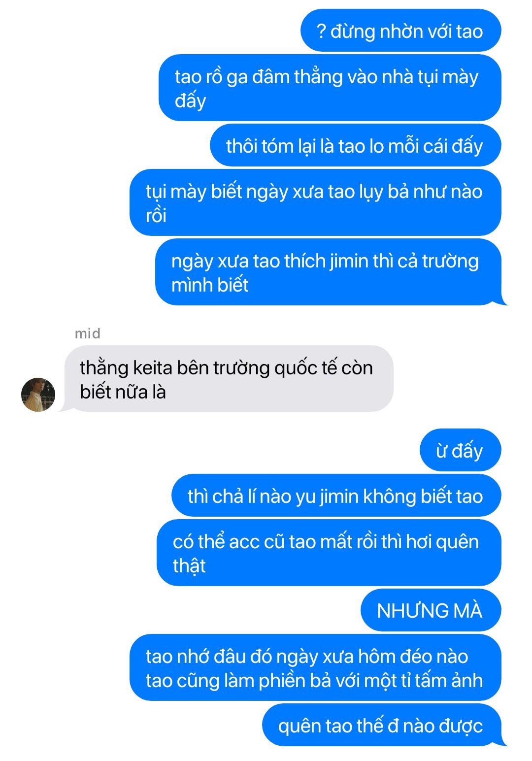Click 'biết nữa là' text in the gray bubble
The width and height of the screenshot is (532, 761).
[123, 392]
